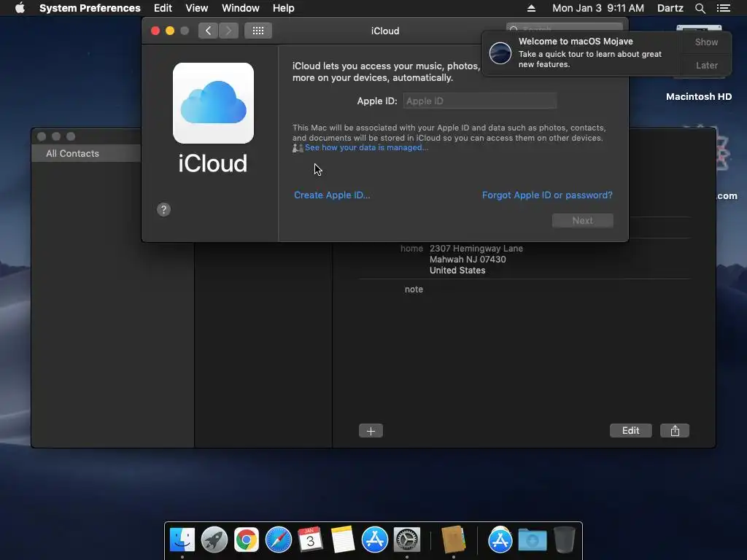Click Show on Mojave notification
The width and height of the screenshot is (747, 560).
pyautogui.click(x=706, y=42)
